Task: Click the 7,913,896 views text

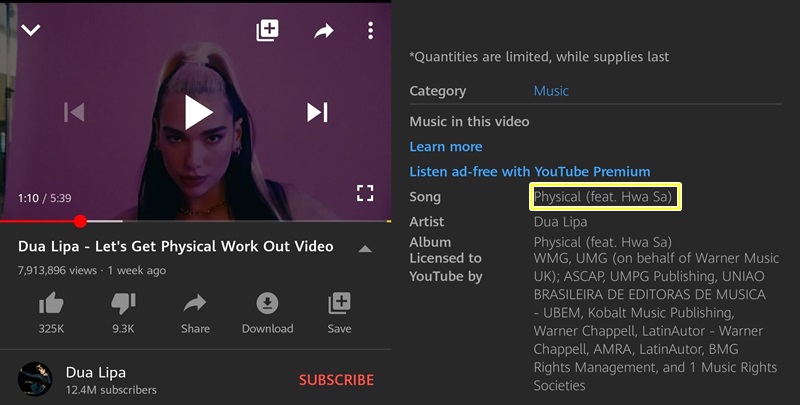Action: [x=57, y=270]
